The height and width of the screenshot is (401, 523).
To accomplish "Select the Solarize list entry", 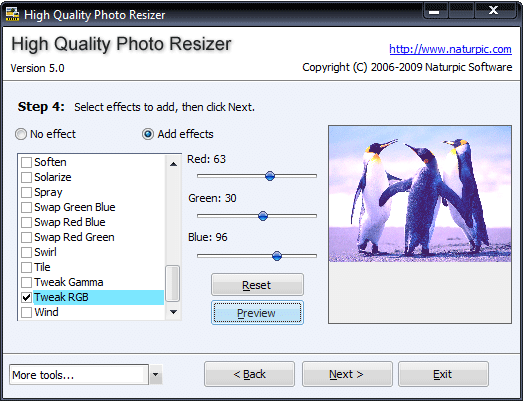I will 53,177.
